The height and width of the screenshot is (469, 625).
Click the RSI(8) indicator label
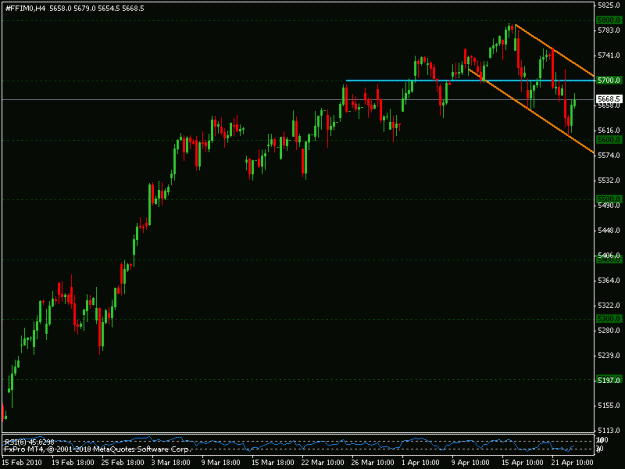pos(29,442)
